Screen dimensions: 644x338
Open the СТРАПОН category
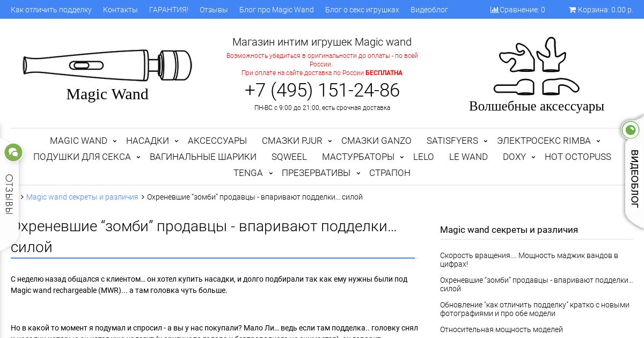pos(390,173)
